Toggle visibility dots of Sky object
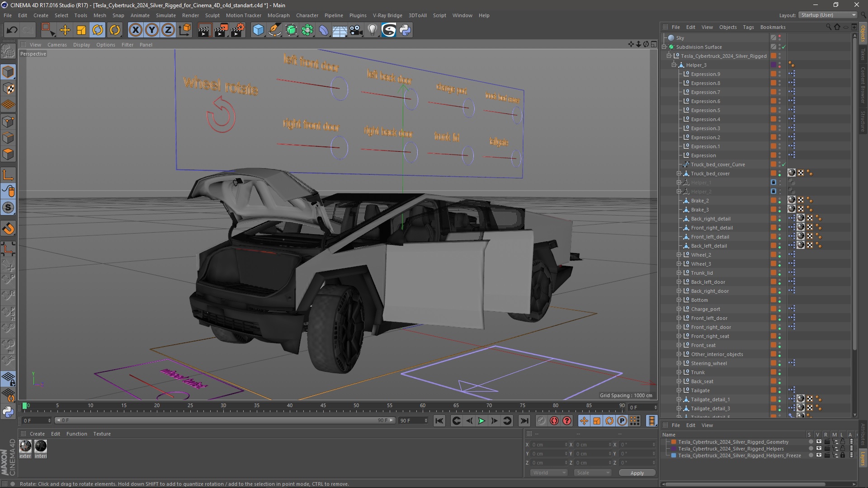Viewport: 868px width, 488px height. [780, 38]
